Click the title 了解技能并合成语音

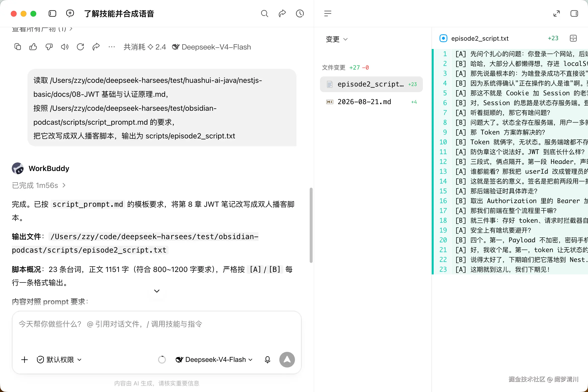tap(119, 14)
